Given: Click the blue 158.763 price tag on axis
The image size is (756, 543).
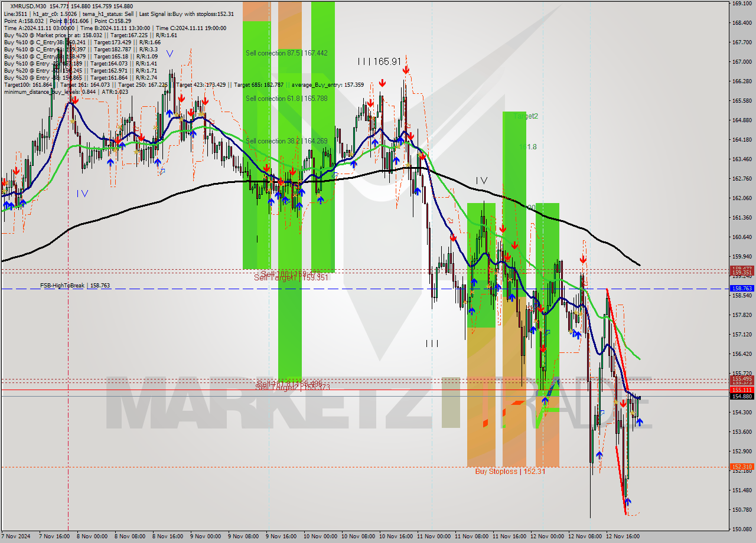Looking at the screenshot, I should [742, 289].
